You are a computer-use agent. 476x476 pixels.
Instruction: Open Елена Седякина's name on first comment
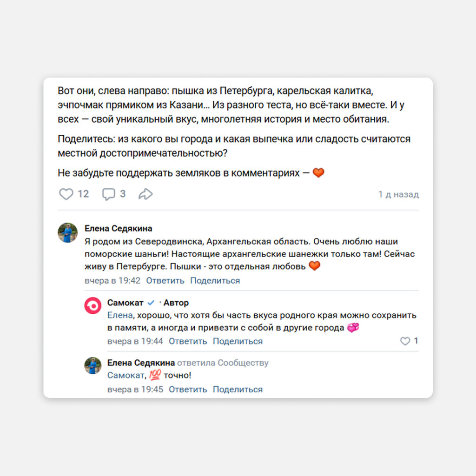119,228
